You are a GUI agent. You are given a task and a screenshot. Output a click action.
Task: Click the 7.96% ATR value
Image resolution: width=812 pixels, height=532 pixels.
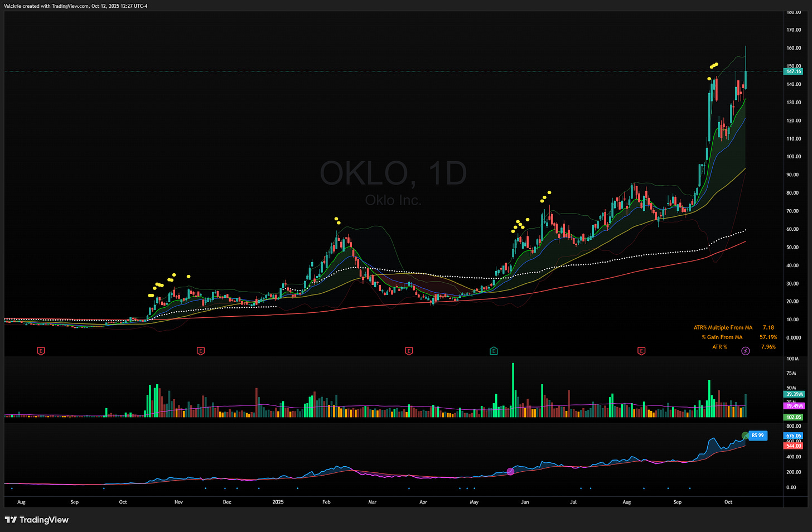[x=768, y=347]
